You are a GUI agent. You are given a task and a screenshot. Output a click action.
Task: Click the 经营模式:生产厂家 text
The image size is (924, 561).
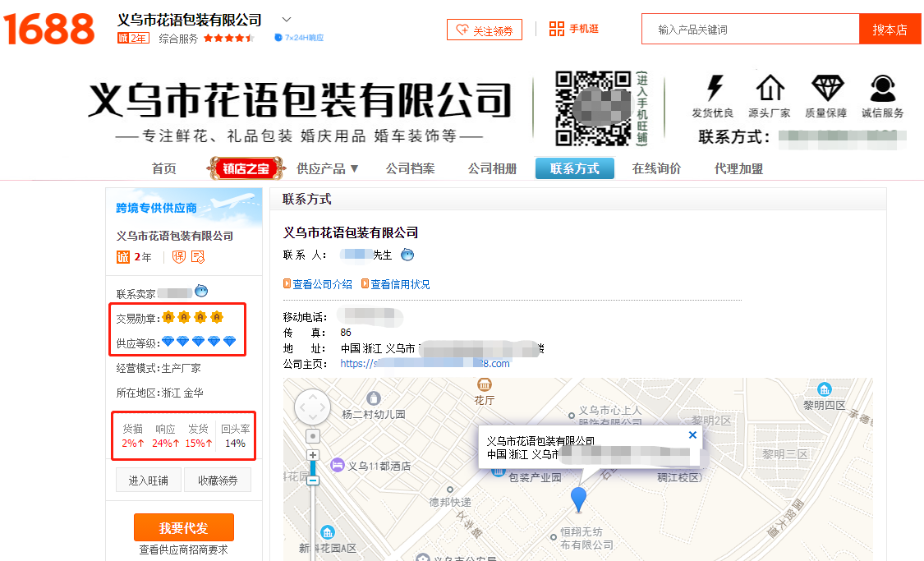159,368
